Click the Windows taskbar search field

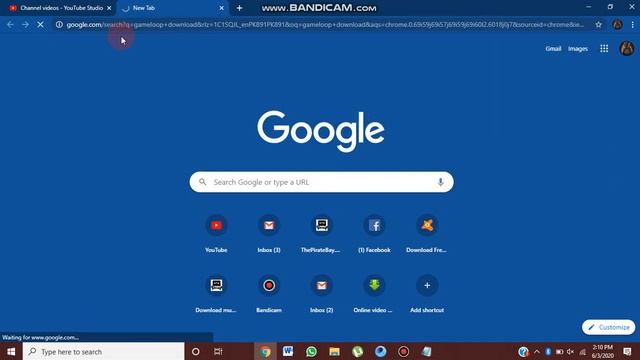(104, 351)
